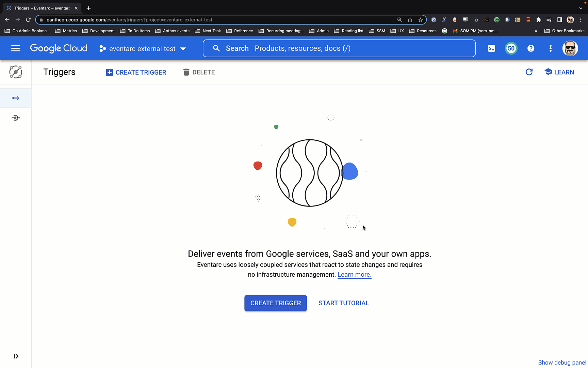Click the page zoom magnifier icon in address bar
Screen dimensions: 588x368
tap(399, 20)
